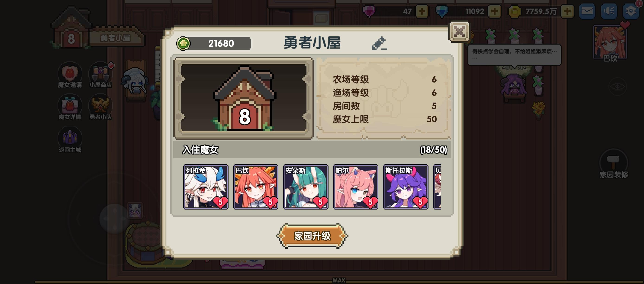Open the mail envelope icon
The image size is (644, 284).
pyautogui.click(x=587, y=11)
